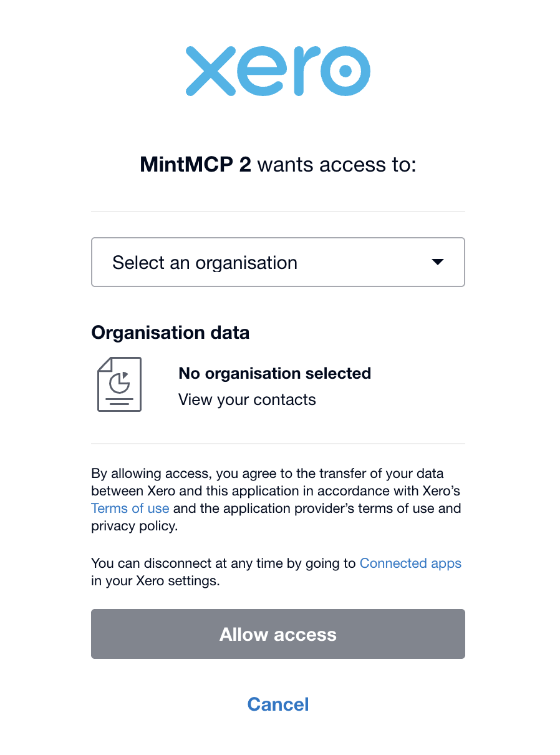Click the black dropdown arrow for organisations
Viewport: 560px width, 755px height.
438,262
